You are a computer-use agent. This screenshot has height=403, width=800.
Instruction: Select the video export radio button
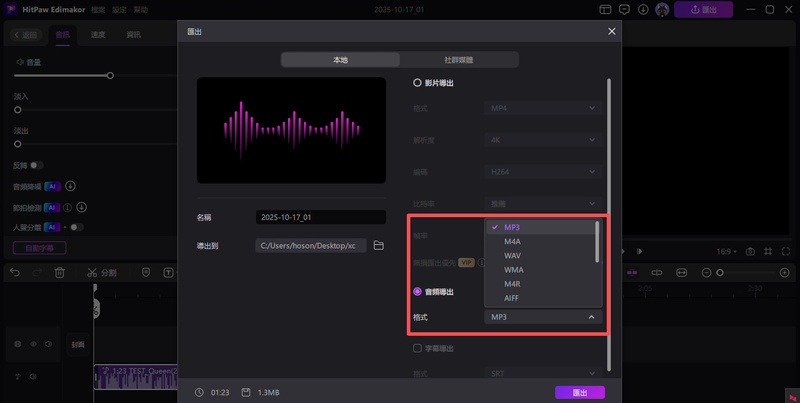[x=418, y=83]
